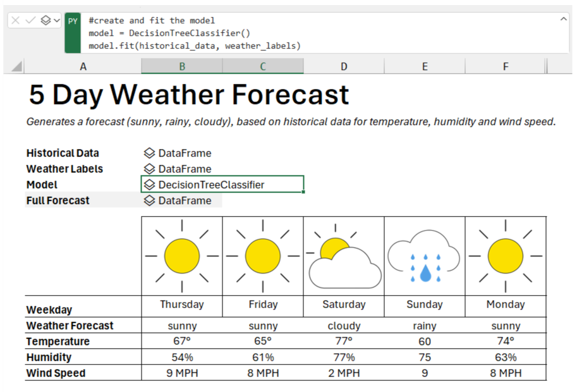The height and width of the screenshot is (392, 577).
Task: Select column B header
Action: (182, 66)
